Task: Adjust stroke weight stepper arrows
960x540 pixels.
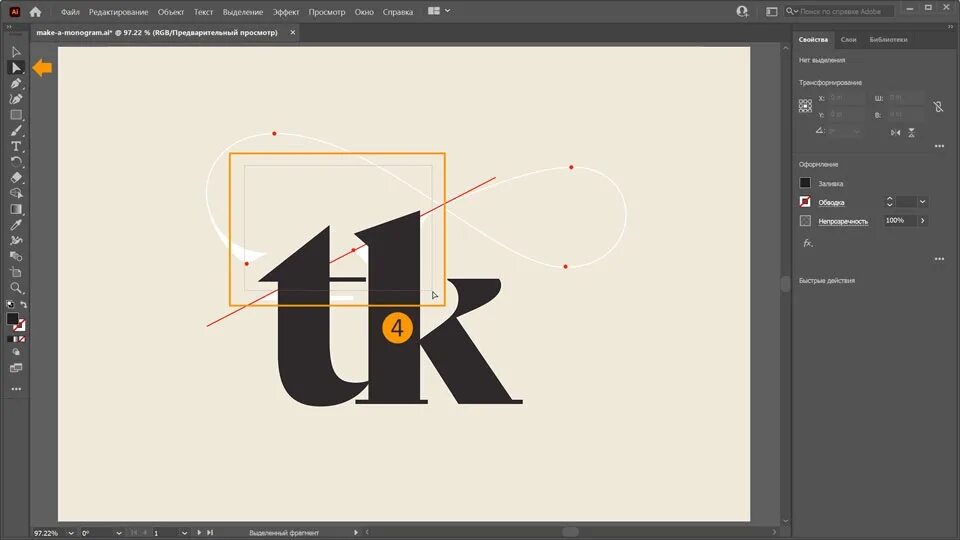Action: pyautogui.click(x=889, y=201)
